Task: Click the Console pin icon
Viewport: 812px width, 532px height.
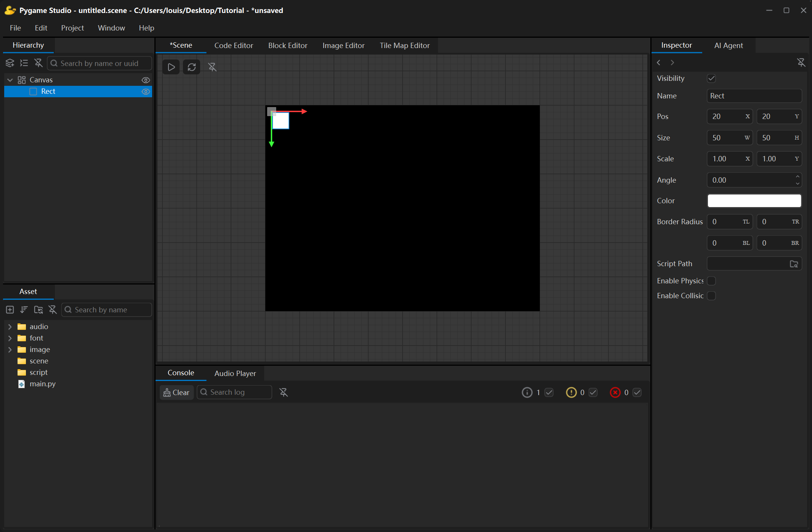Action: point(284,392)
